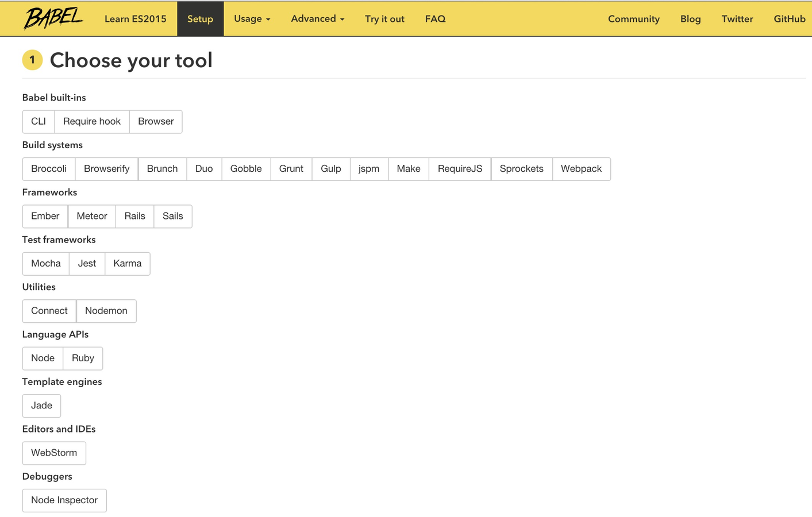Select the Brunch button

pyautogui.click(x=163, y=169)
